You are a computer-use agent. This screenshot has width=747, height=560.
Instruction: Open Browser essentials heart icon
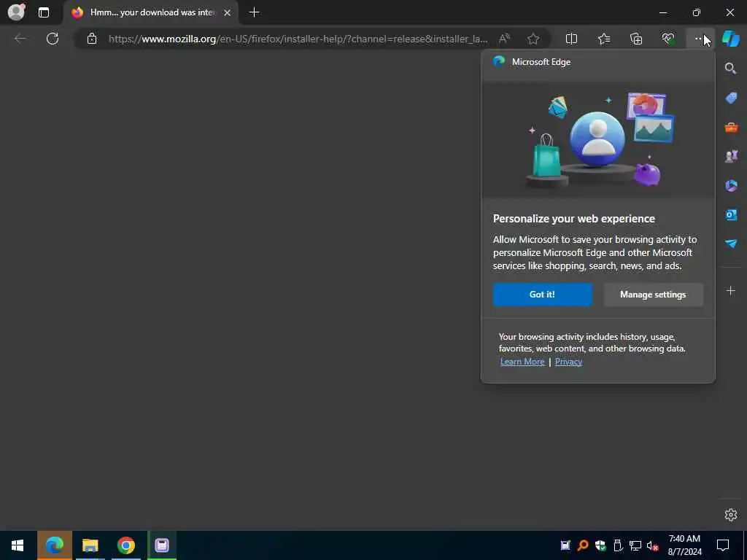coord(668,39)
